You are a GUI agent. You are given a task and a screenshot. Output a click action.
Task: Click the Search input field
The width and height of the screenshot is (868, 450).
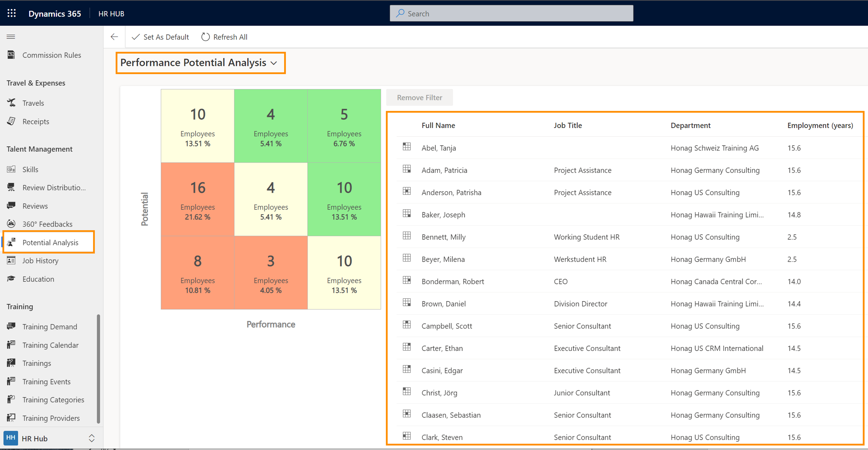[511, 13]
